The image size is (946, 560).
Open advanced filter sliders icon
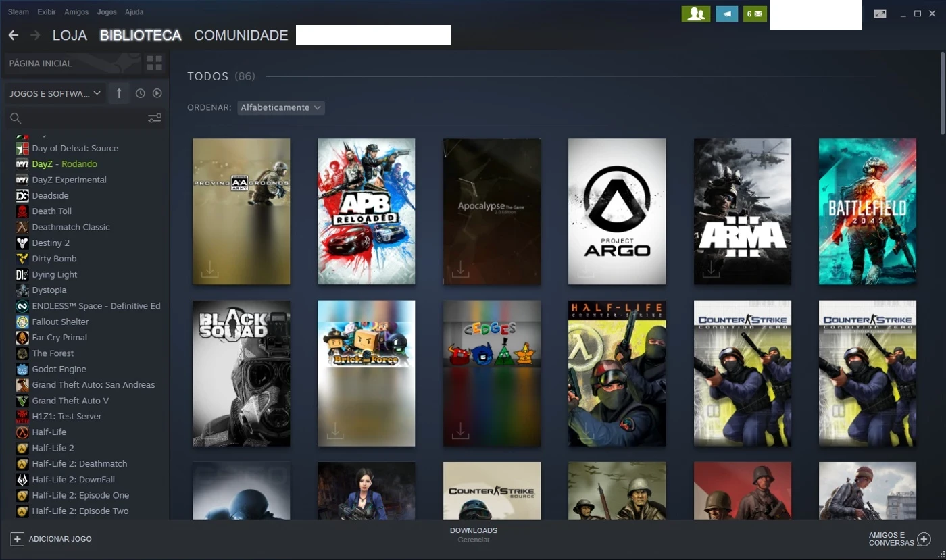155,118
